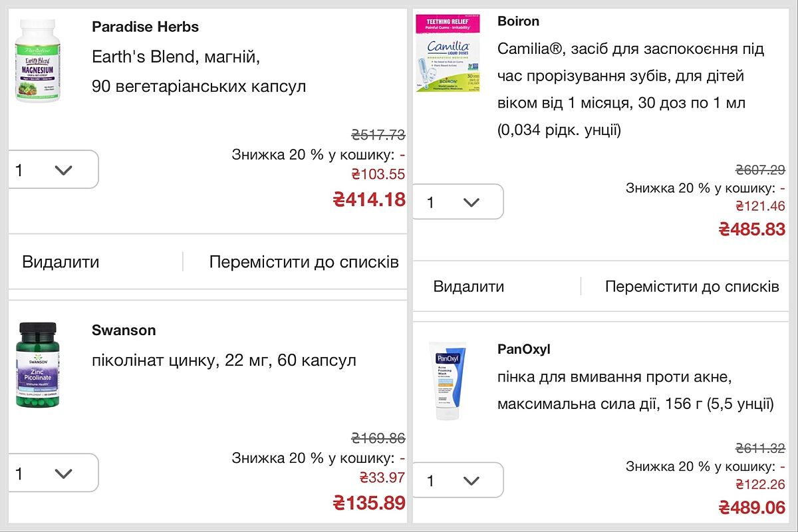Expand quantity dropdown for Boiron Camilia
The width and height of the screenshot is (798, 532).
458,201
